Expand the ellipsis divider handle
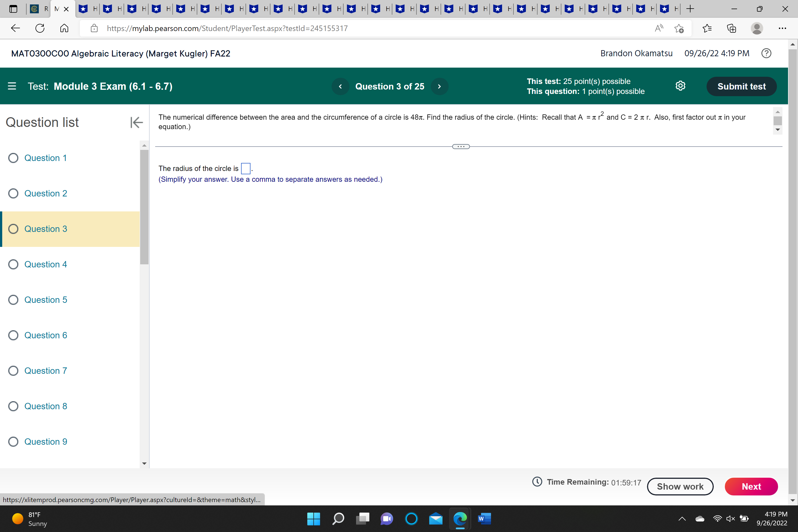798x532 pixels. (x=461, y=147)
